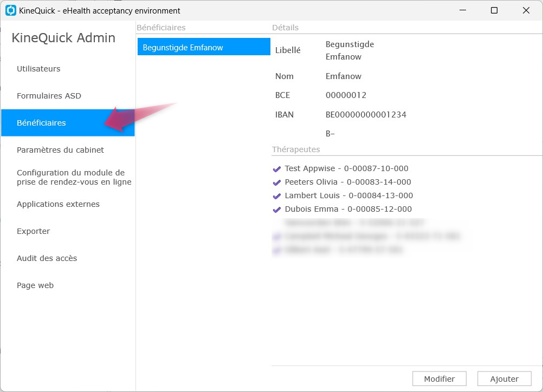Select therapist text Peeters Olivia - 0-00083-14-000
The width and height of the screenshot is (543, 392).
click(348, 182)
